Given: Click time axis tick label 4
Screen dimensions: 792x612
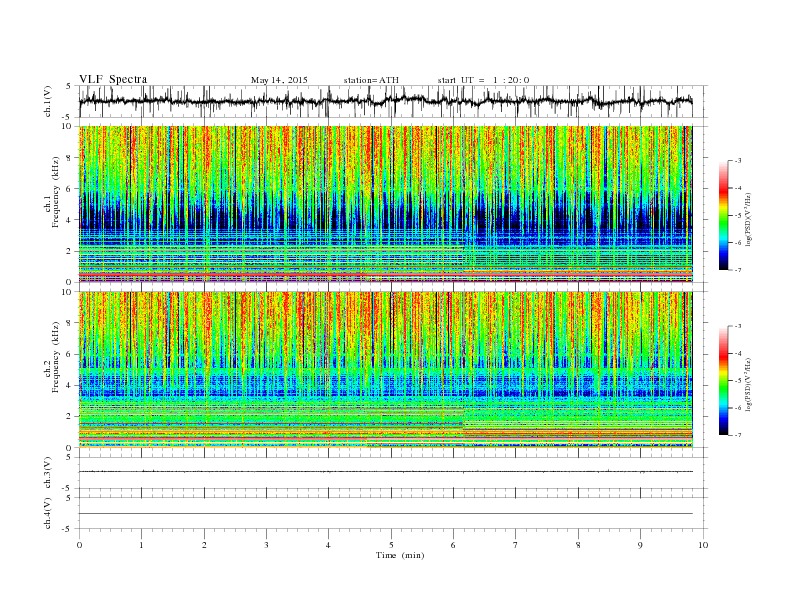Looking at the screenshot, I should pos(328,545).
